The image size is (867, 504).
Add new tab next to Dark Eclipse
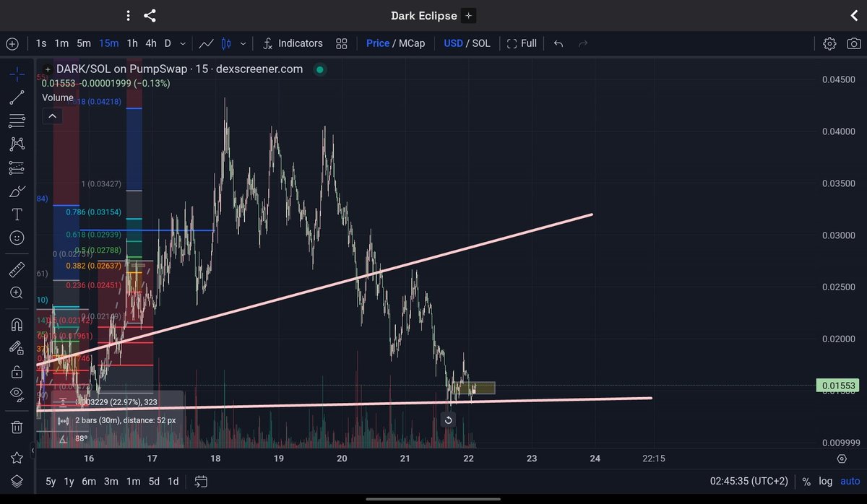point(468,15)
